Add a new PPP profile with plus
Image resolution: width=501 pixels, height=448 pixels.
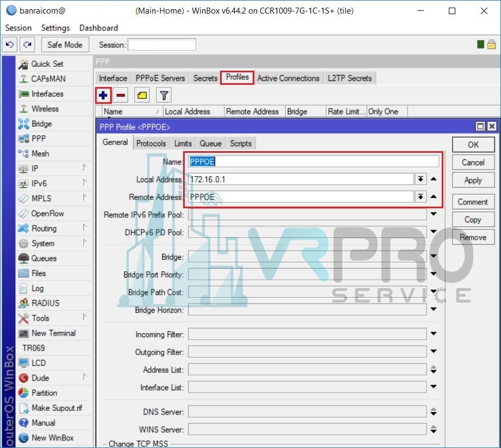tap(103, 95)
